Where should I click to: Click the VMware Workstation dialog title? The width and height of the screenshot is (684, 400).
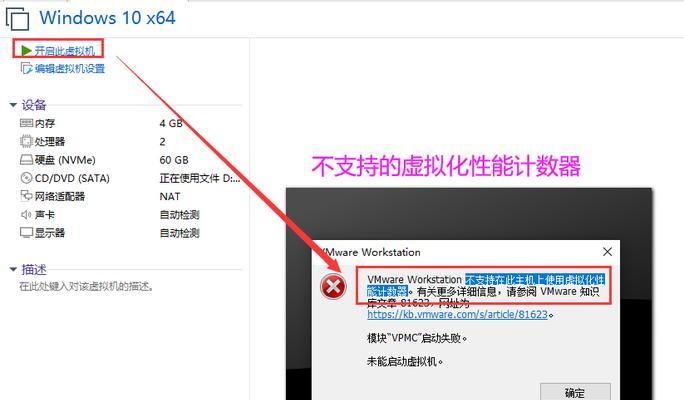pos(371,252)
